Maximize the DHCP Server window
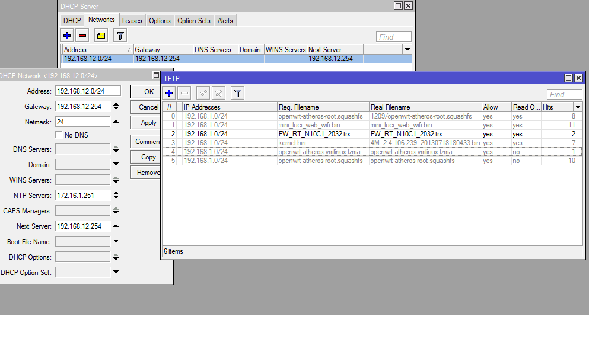Viewport: 589px width, 364px height. (398, 5)
